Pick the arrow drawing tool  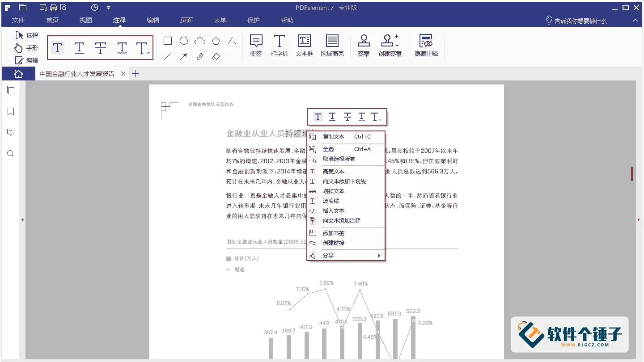pyautogui.click(x=183, y=57)
